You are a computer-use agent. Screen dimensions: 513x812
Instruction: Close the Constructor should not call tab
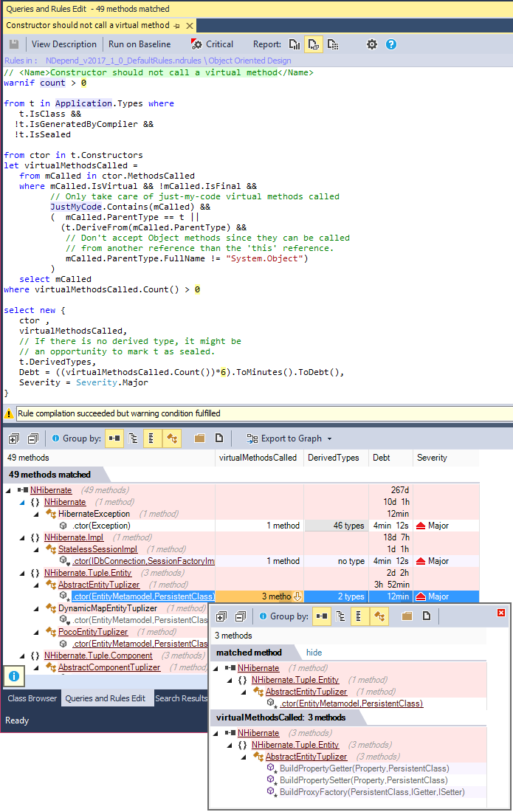190,25
